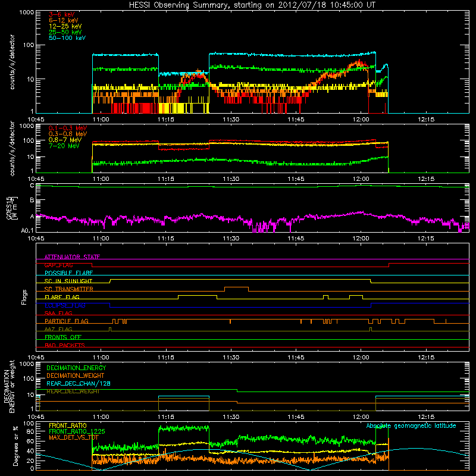Click the ECLIPSE_FLAG label

pos(65,305)
